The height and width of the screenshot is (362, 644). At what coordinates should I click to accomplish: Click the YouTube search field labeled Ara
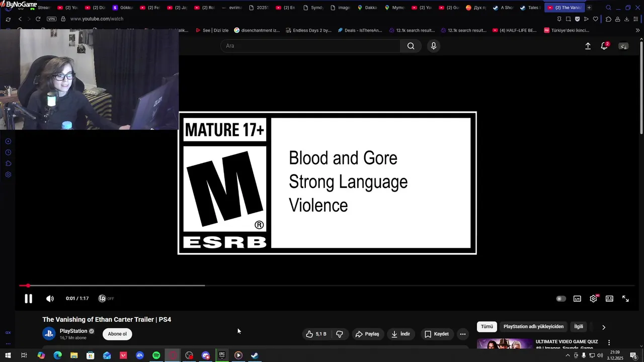310,46
